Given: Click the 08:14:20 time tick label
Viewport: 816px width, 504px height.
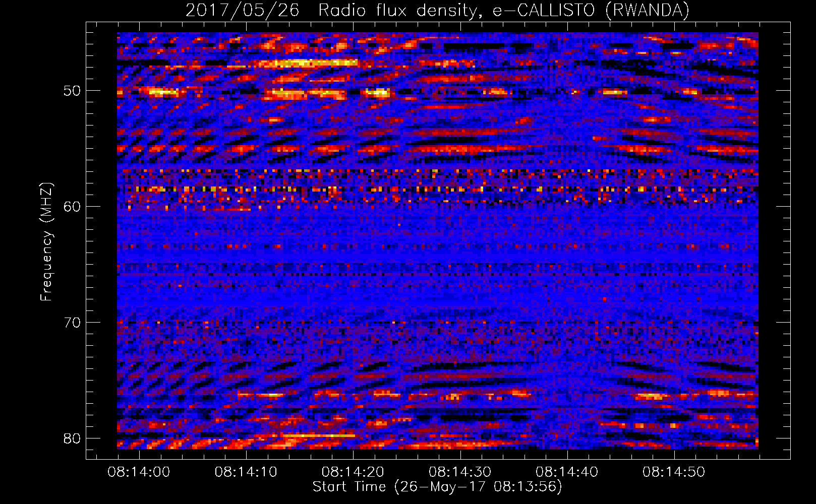Looking at the screenshot, I should pyautogui.click(x=353, y=472).
